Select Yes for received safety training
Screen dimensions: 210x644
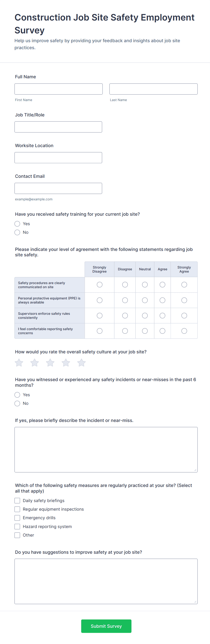click(17, 224)
